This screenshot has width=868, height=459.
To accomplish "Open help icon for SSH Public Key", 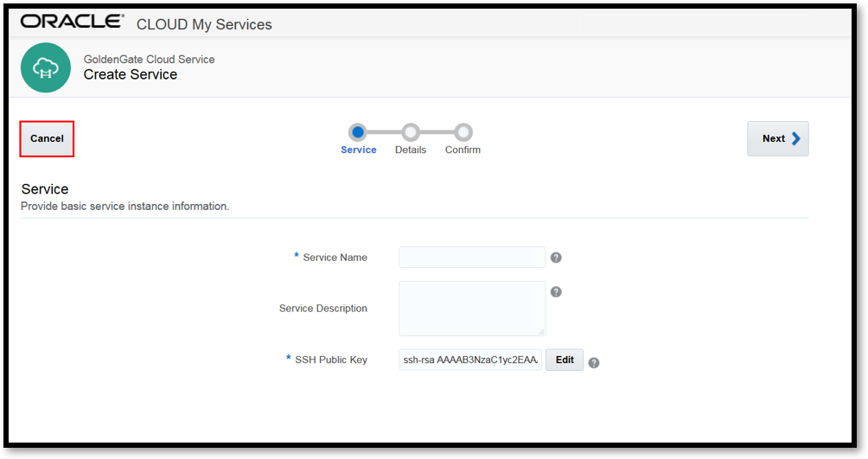I will [593, 363].
